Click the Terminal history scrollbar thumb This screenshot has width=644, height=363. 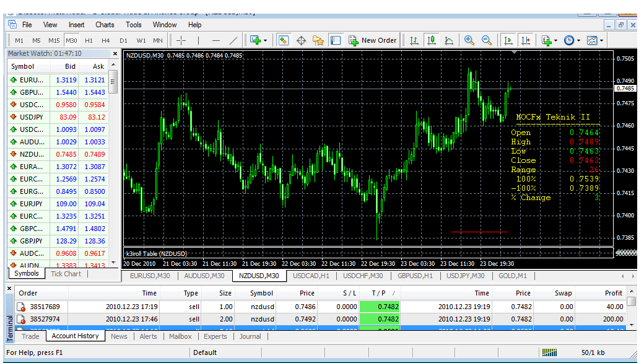pyautogui.click(x=632, y=302)
